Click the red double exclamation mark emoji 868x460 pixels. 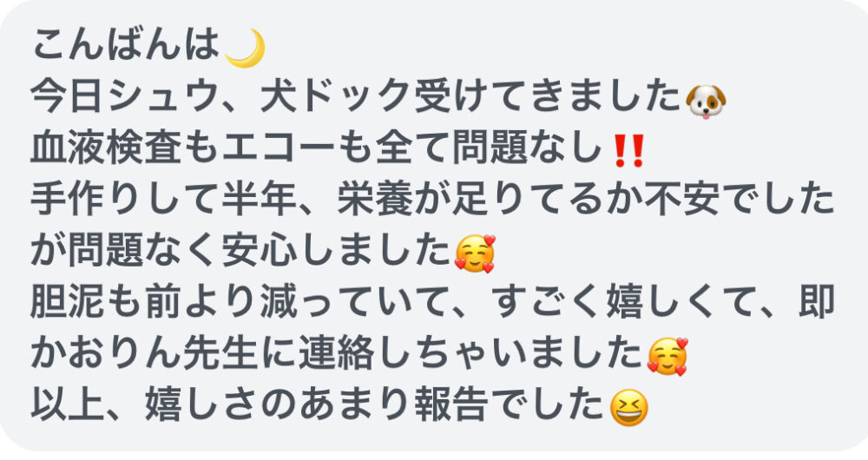[629, 150]
